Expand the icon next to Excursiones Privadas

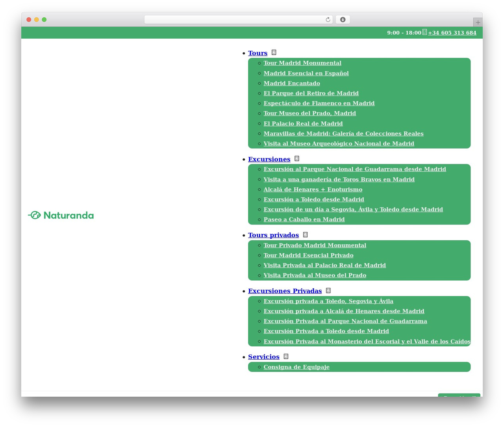[328, 291]
